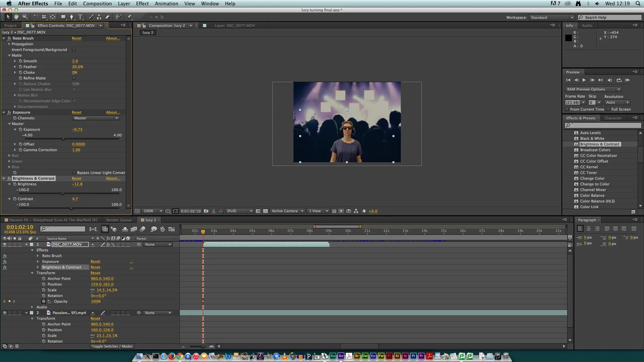Select the Hand tool
The height and width of the screenshot is (362, 644).
(x=16, y=17)
